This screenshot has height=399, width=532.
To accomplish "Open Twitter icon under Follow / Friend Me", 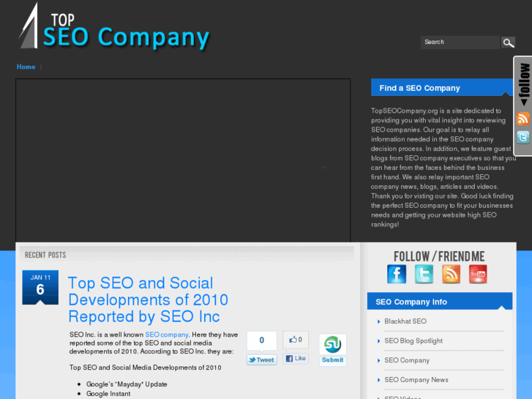I will [x=424, y=274].
